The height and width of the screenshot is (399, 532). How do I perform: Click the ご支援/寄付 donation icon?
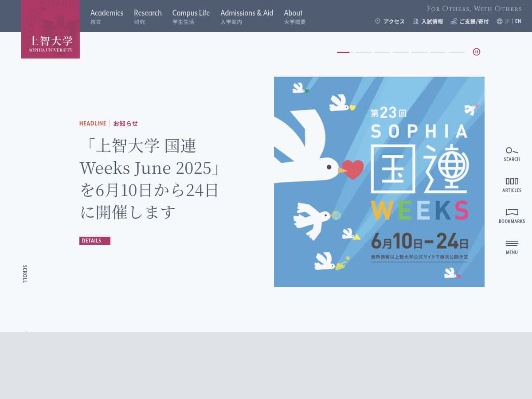click(x=454, y=21)
